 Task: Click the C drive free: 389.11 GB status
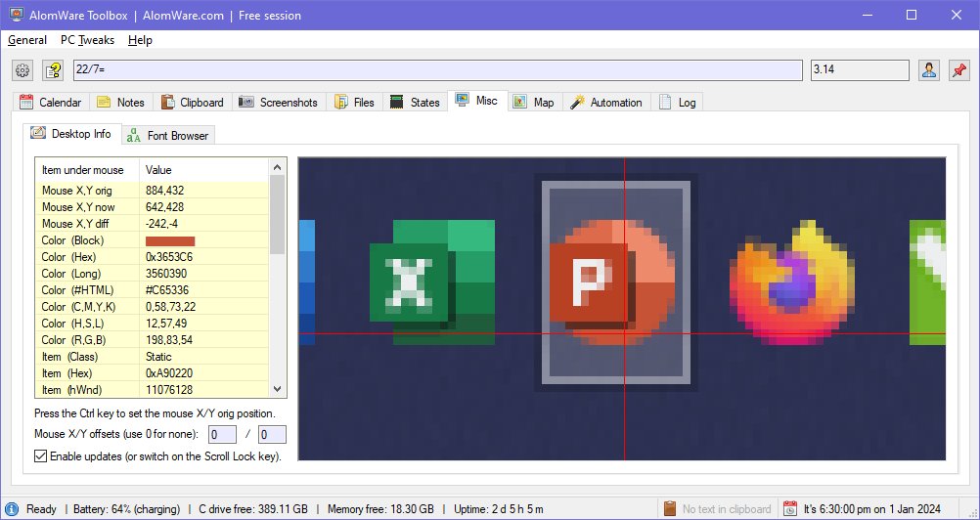tap(253, 509)
